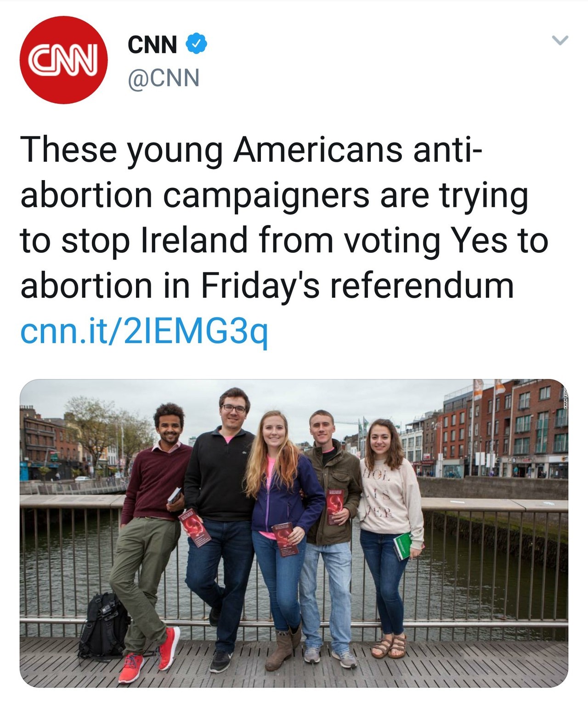Click the blue verified badge
The height and width of the screenshot is (709, 588).
pos(196,44)
